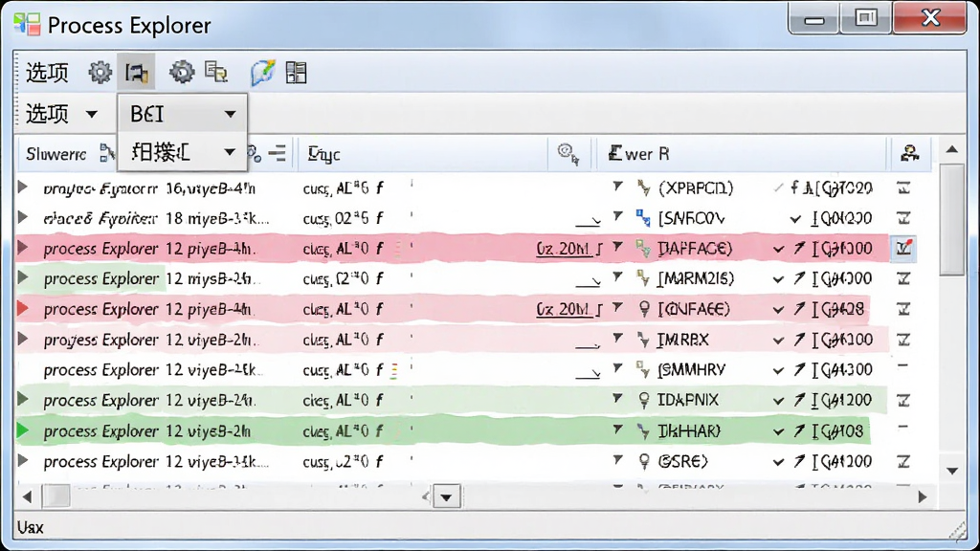Open the second dropdown below BCI
This screenshot has height=551, width=980.
[183, 152]
